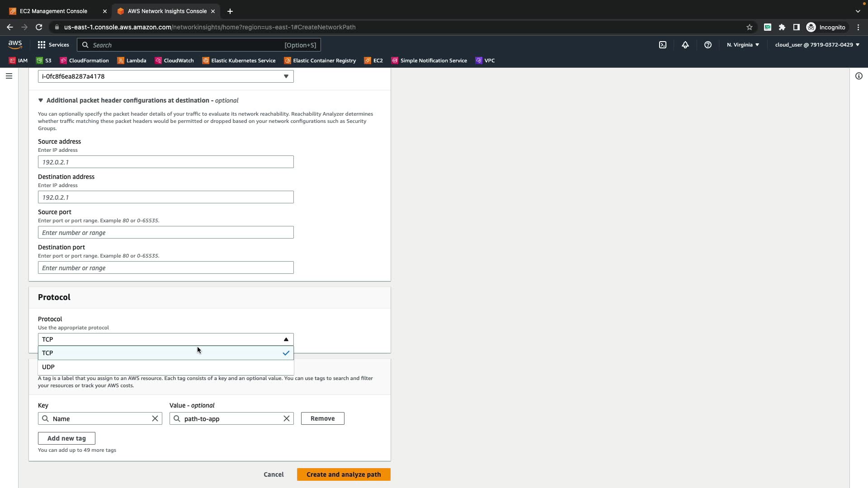Select UDP from the protocol list
This screenshot has width=868, height=488.
(165, 367)
